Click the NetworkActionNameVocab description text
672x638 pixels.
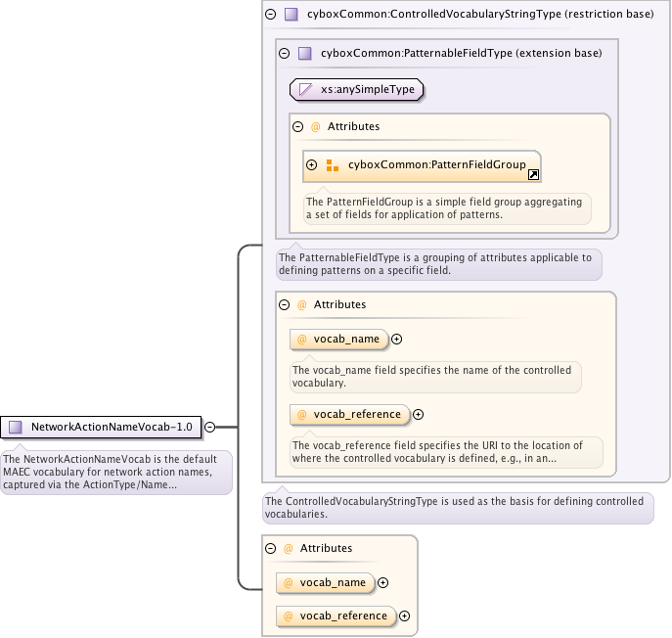(x=115, y=472)
